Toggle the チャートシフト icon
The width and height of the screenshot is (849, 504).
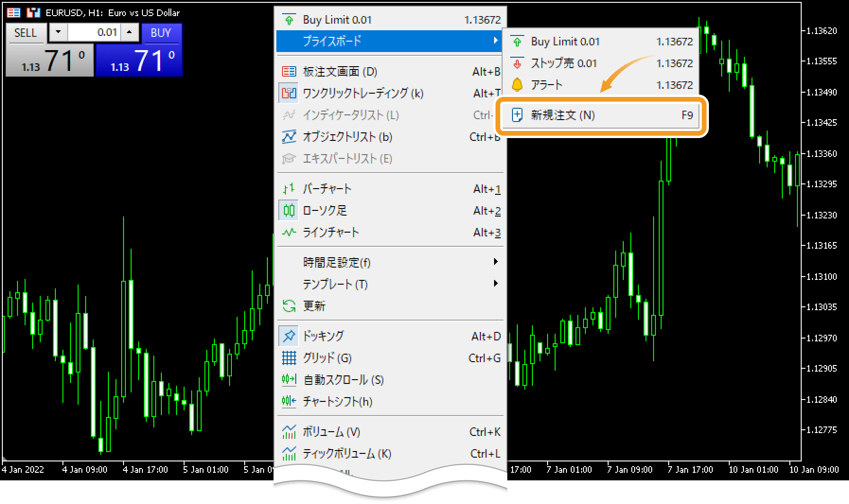[289, 401]
